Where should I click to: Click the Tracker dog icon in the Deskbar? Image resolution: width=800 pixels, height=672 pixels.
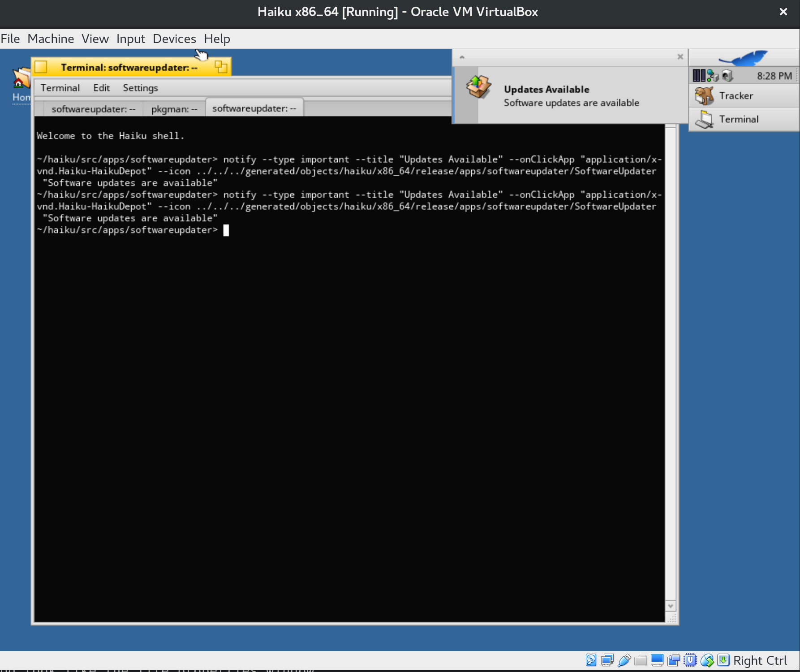pos(704,95)
